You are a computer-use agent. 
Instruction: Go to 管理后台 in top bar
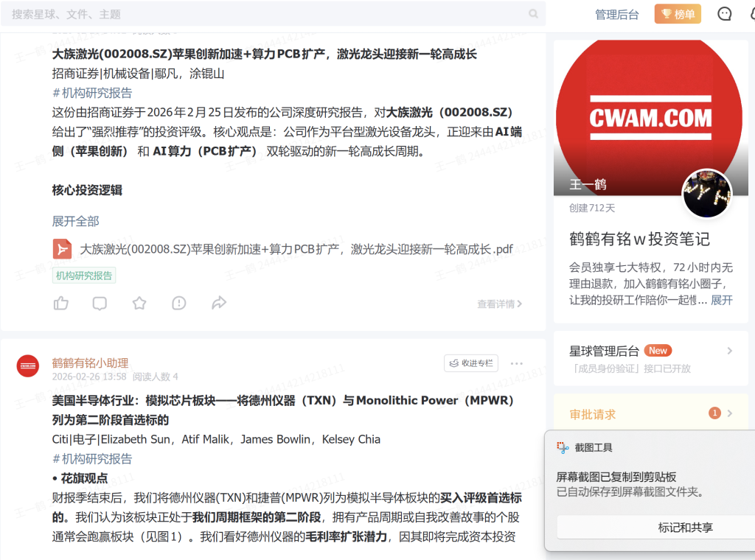click(616, 14)
